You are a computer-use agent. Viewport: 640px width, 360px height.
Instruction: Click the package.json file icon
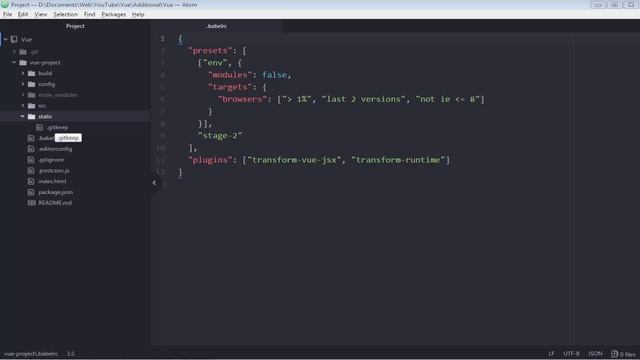pos(31,192)
